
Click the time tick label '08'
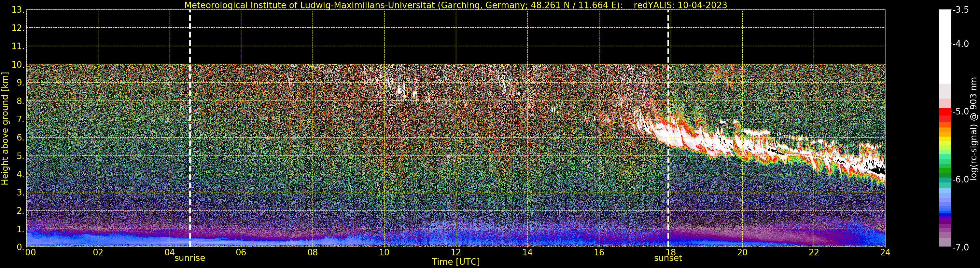(x=313, y=252)
